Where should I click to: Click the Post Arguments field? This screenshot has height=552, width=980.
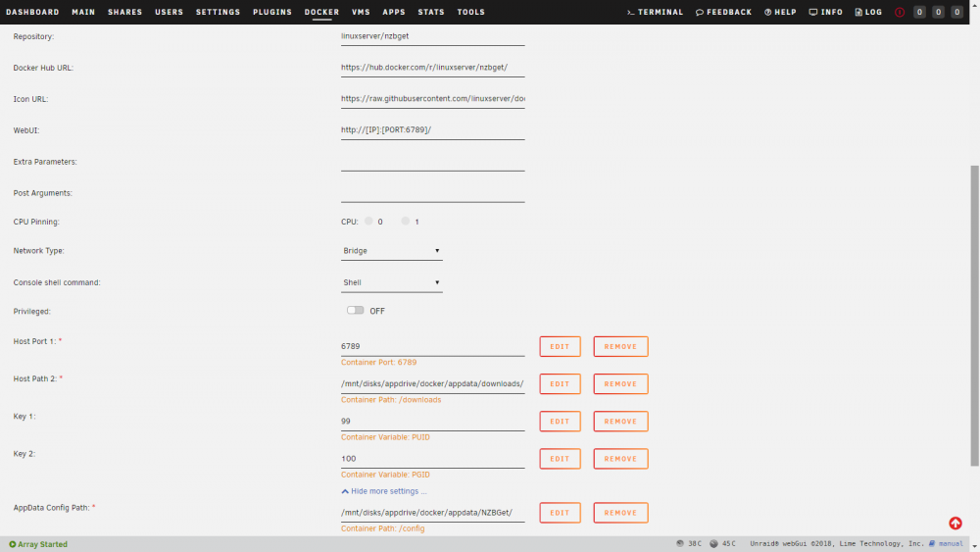(x=432, y=192)
